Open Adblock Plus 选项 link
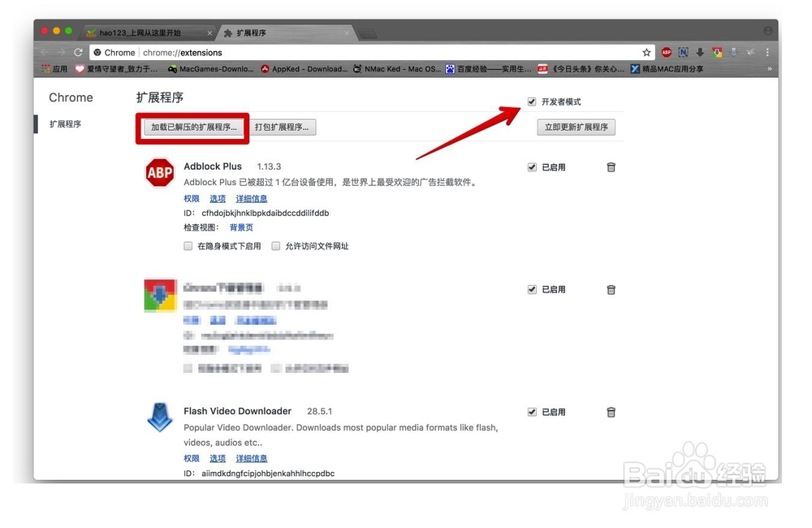This screenshot has width=812, height=528. click(218, 198)
